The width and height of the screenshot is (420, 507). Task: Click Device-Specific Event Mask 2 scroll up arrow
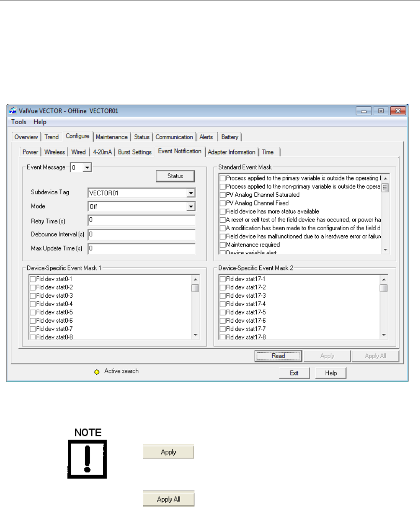[384, 279]
